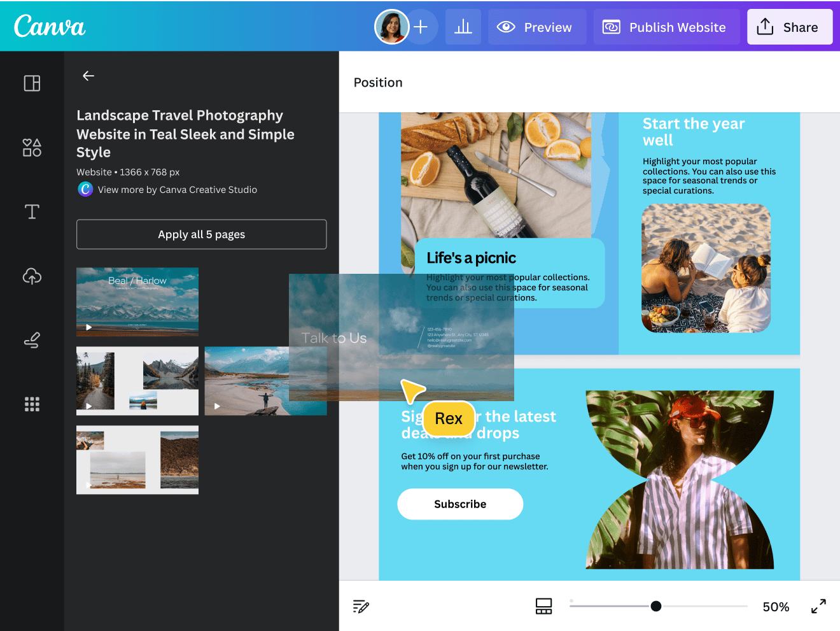Click the Canva Creative Studio logo badge
Viewport: 840px width, 631px height.
85,189
